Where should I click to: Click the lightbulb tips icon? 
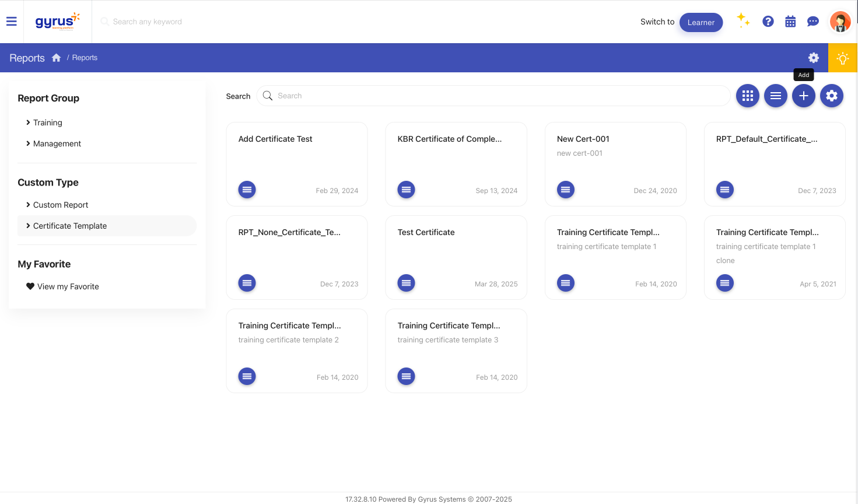coord(843,58)
